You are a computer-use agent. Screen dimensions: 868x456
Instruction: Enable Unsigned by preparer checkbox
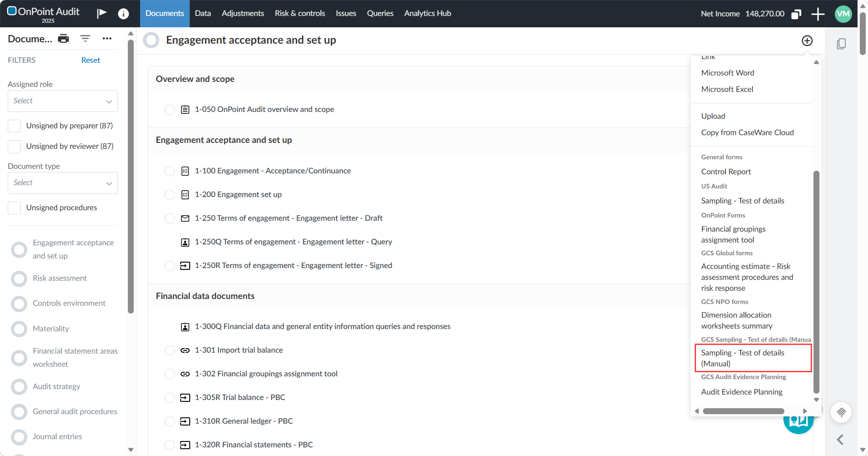pos(15,126)
